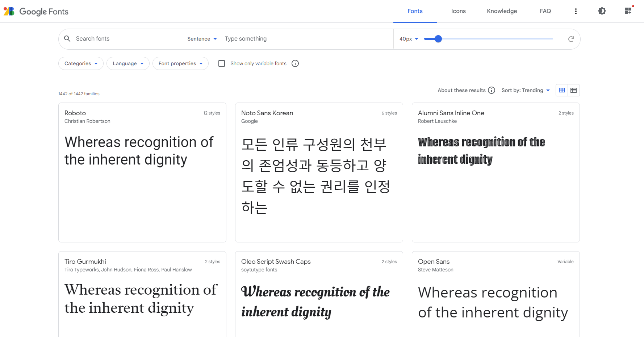The image size is (644, 337).
Task: Click the Korean preview text sample
Action: 315,176
